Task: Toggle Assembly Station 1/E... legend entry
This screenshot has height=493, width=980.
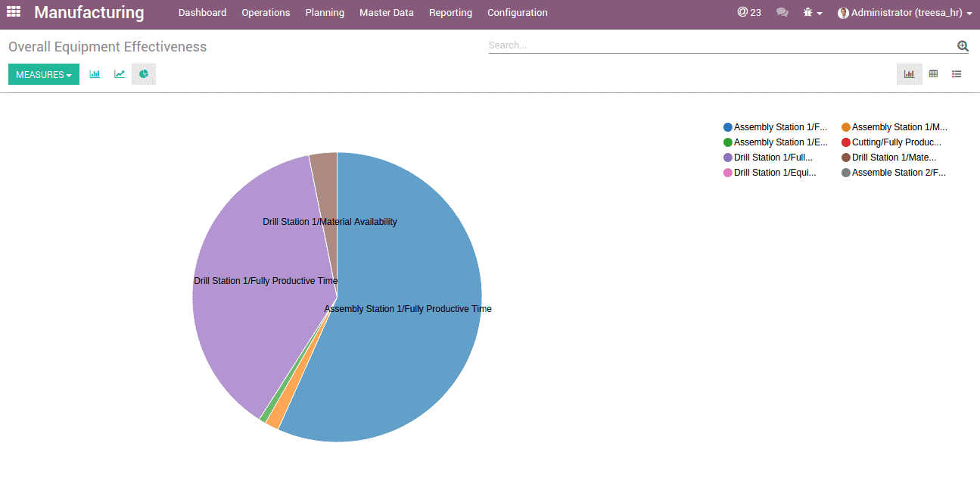Action: 776,142
